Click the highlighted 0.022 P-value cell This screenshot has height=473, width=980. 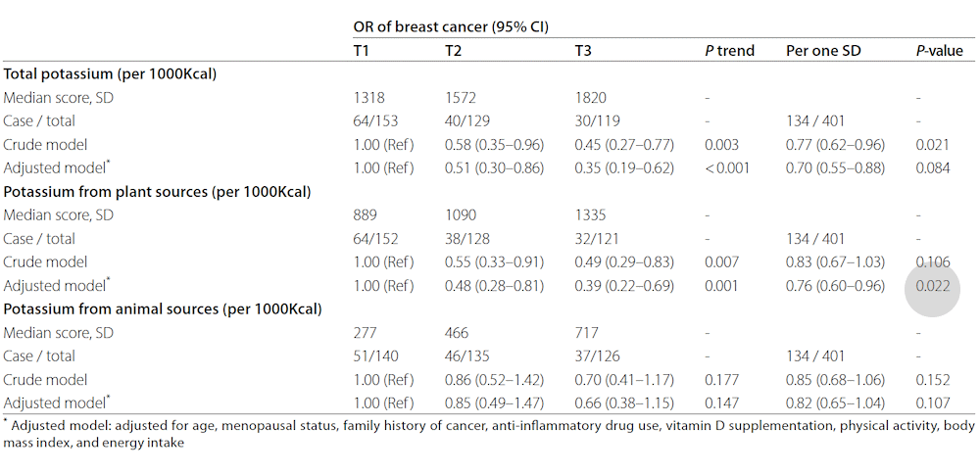click(x=931, y=285)
